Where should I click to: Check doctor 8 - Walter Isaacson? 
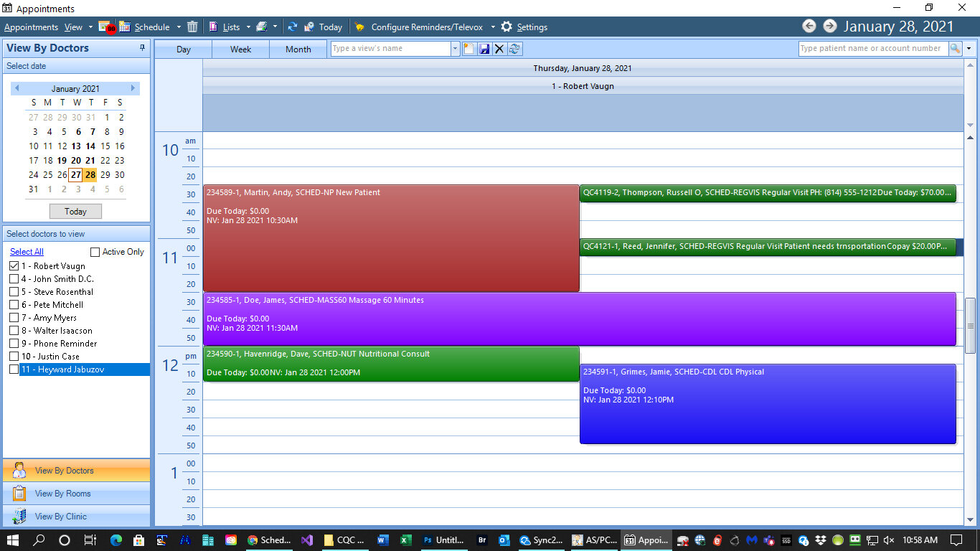14,331
